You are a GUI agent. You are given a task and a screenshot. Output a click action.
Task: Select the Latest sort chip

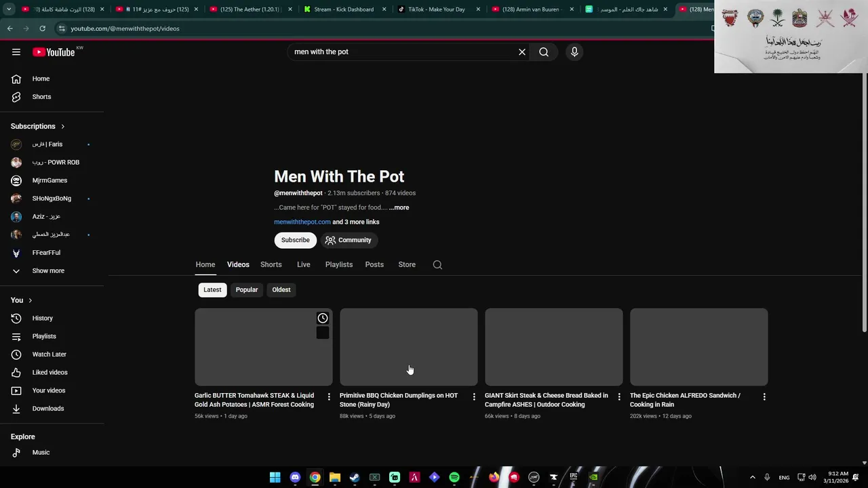click(x=212, y=289)
